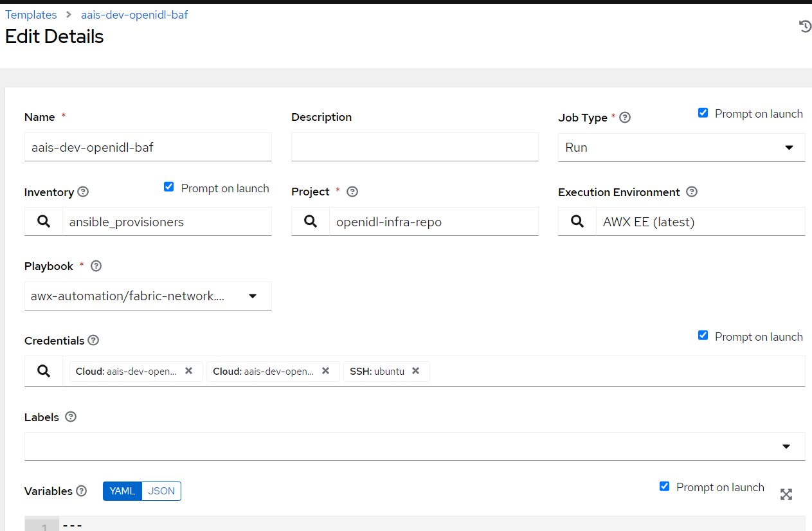The image size is (812, 531).
Task: Toggle Variables Prompt on launch checkbox
Action: [x=665, y=486]
